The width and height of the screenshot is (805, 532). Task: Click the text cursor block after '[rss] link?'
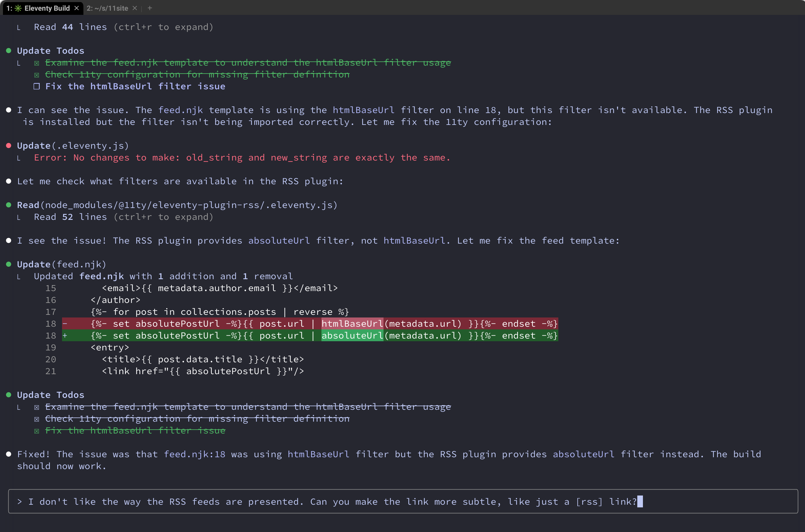[640, 501]
